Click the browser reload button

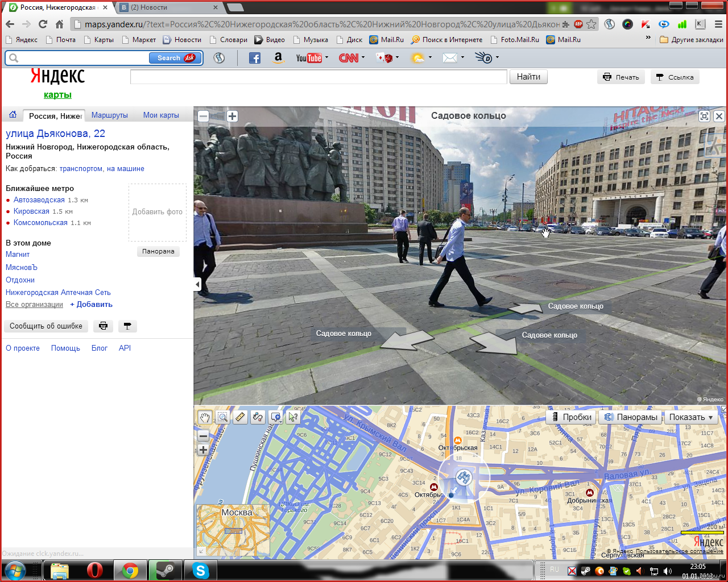(43, 24)
